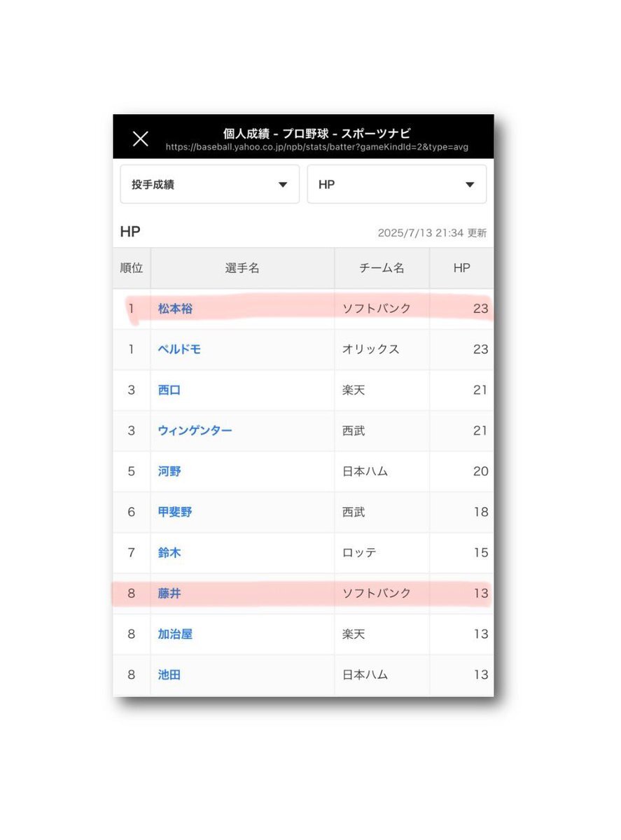Click the page URL in title bar
Image resolution: width=621 pixels, height=840 pixels.
(317, 148)
